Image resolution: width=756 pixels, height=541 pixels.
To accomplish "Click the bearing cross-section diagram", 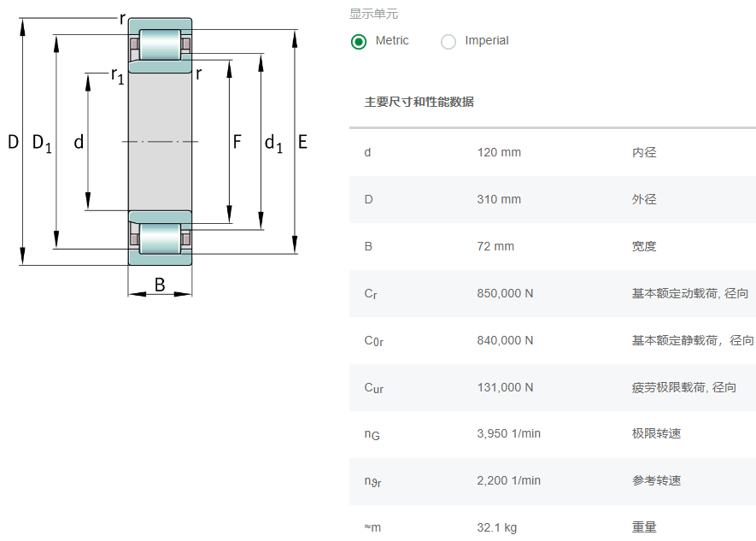I will pyautogui.click(x=160, y=155).
